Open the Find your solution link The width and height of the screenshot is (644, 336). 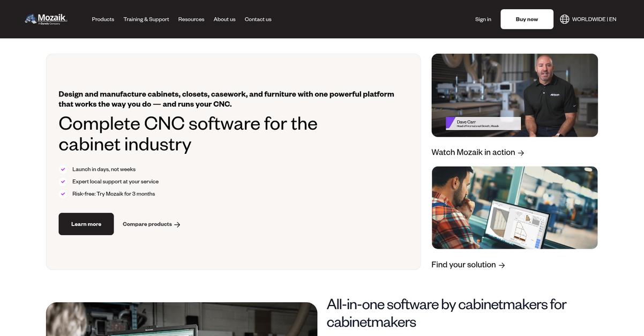pos(468,265)
